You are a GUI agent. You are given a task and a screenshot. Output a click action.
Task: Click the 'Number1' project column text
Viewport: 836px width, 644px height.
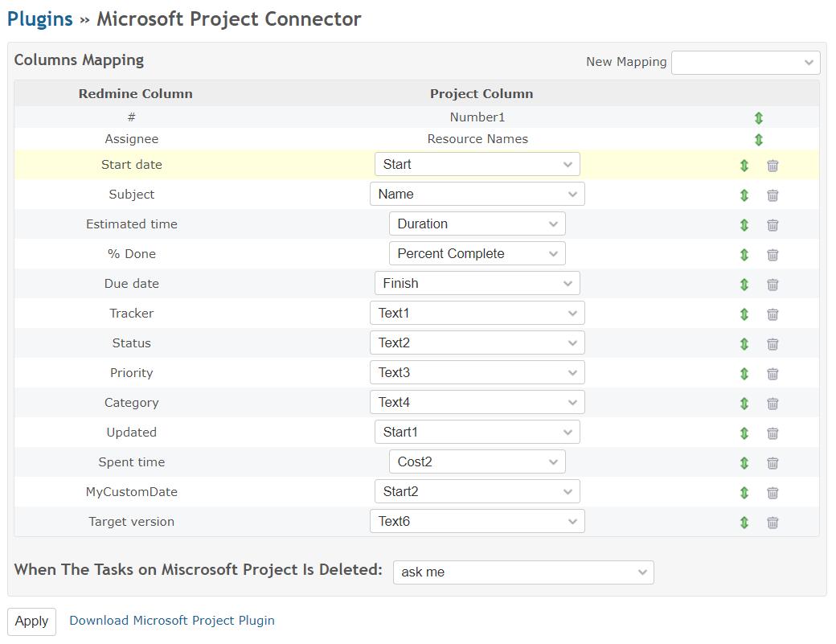pyautogui.click(x=477, y=117)
